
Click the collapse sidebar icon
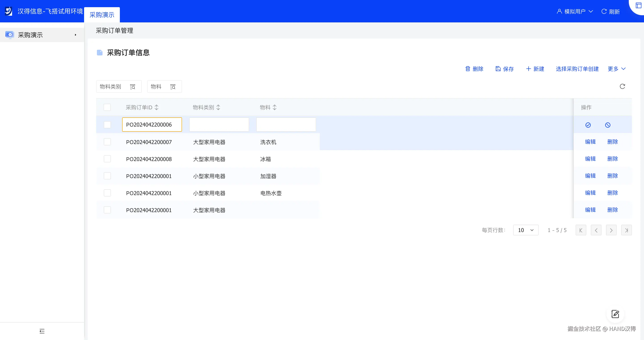[42, 331]
